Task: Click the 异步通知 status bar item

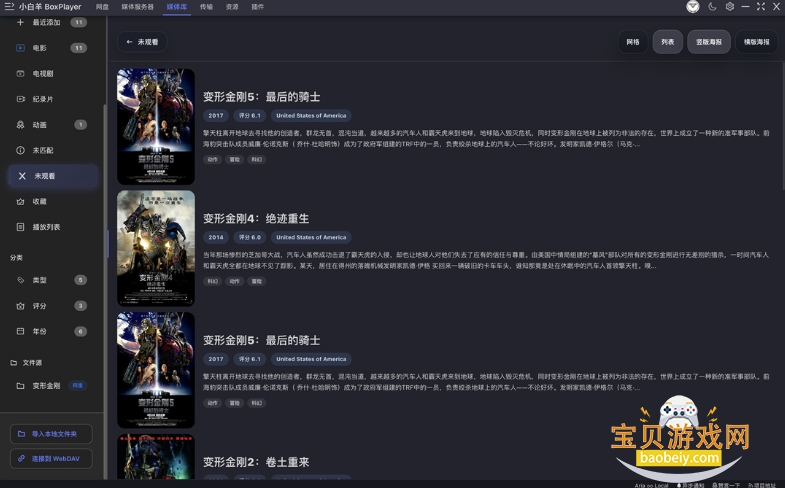Action: pyautogui.click(x=690, y=485)
